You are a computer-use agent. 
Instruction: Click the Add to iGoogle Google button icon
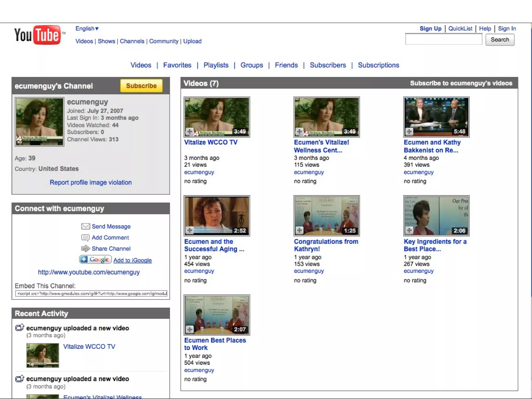tap(95, 260)
